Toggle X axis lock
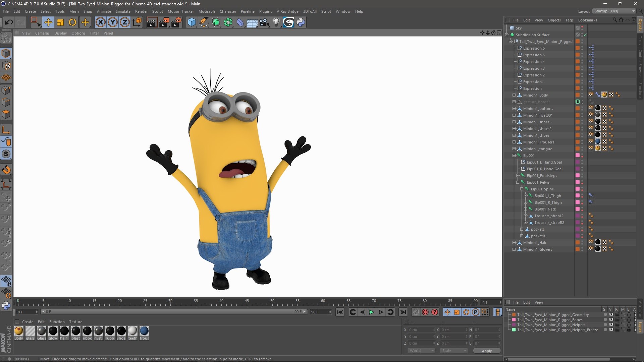This screenshot has height=362, width=644. tap(100, 22)
